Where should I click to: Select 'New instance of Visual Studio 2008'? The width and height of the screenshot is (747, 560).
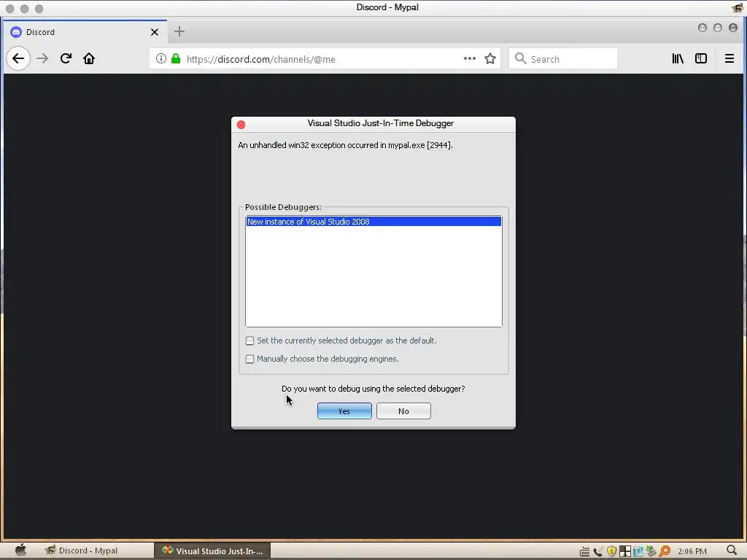pyautogui.click(x=373, y=222)
